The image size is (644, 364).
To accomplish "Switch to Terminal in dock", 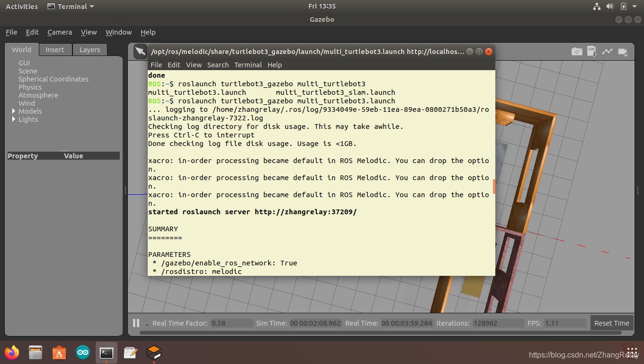I will pos(107,352).
